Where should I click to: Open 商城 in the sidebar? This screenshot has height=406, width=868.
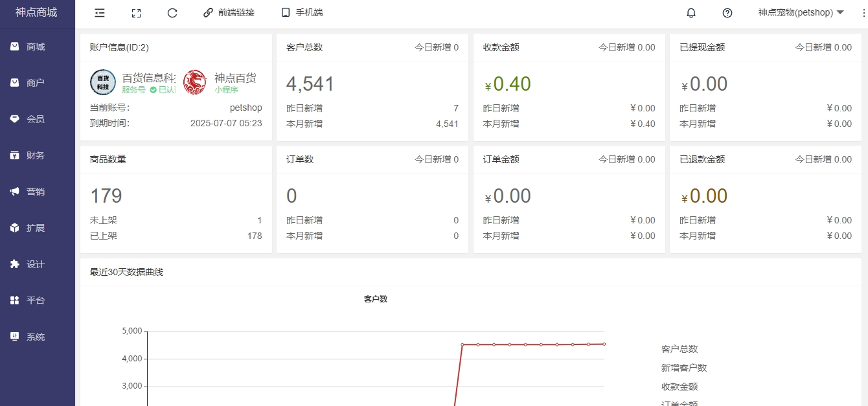[x=38, y=47]
